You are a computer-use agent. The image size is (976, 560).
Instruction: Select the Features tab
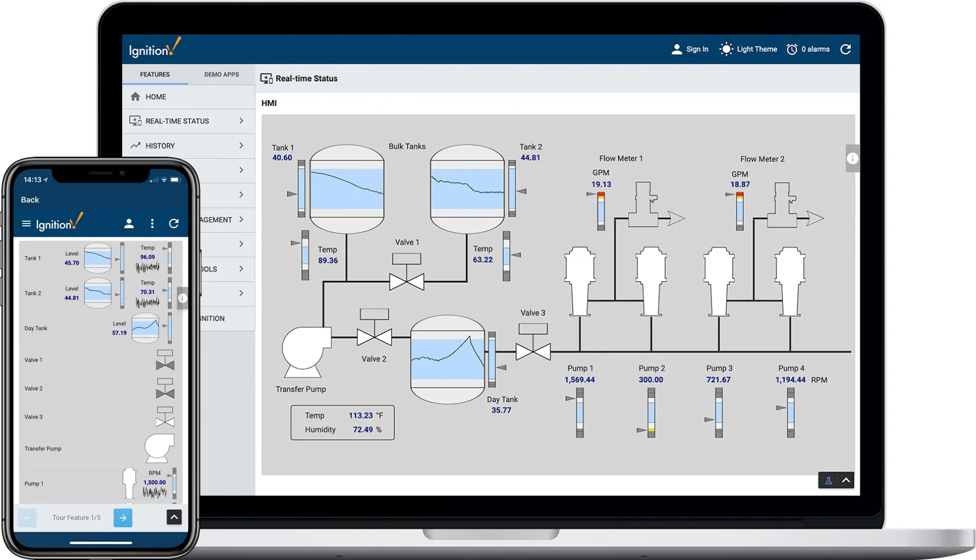[154, 74]
